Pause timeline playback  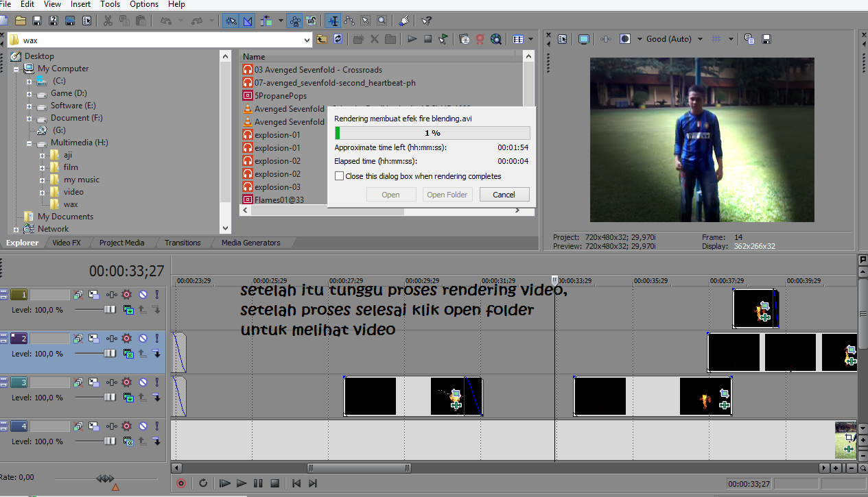pos(258,483)
